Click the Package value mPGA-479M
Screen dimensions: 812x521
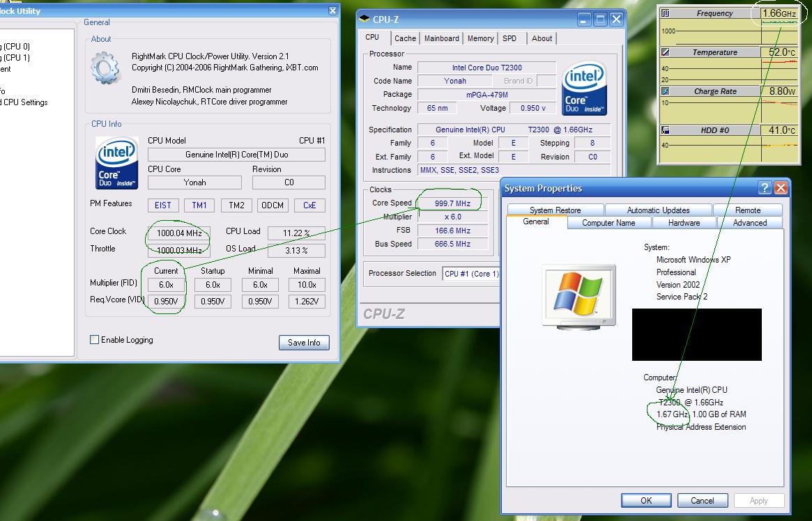tap(487, 95)
